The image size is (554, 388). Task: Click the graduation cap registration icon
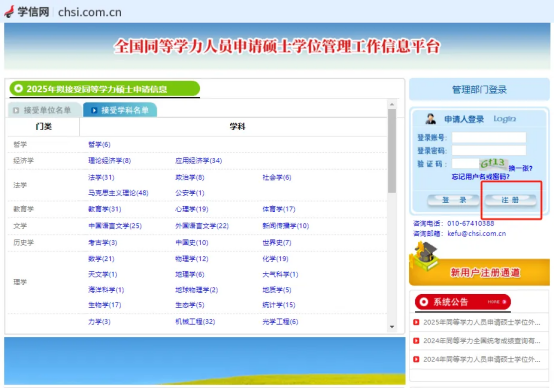[x=425, y=256]
